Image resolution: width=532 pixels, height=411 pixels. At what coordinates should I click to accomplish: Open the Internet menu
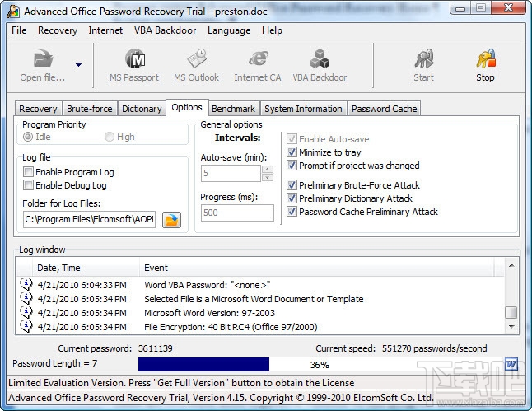[x=105, y=30]
